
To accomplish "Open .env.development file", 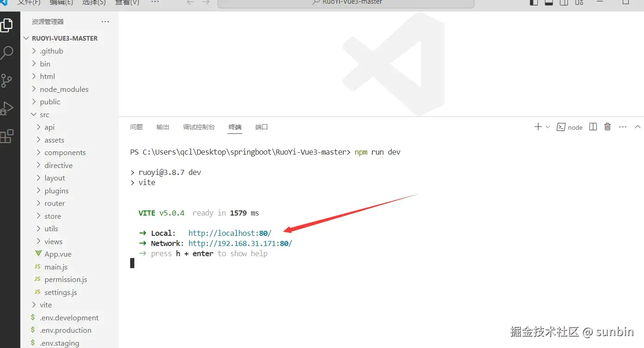I will tap(69, 318).
